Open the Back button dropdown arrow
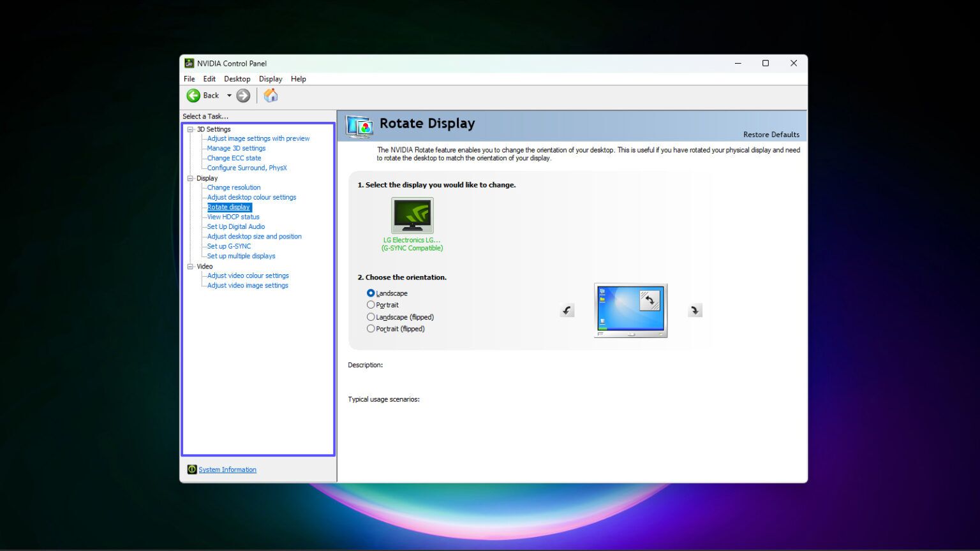980x551 pixels. point(228,95)
